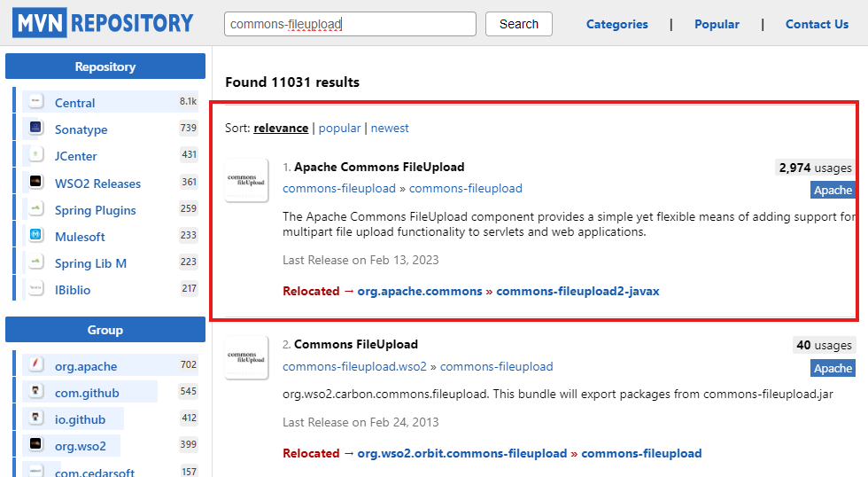Click the 702 count for org.apache
The height and width of the screenshot is (477, 868).
tap(188, 364)
